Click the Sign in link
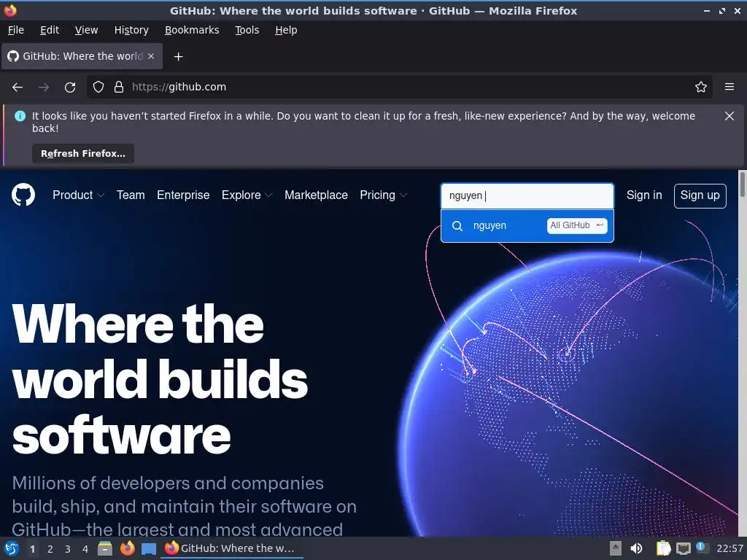Screen dimensions: 747x560 (644, 195)
